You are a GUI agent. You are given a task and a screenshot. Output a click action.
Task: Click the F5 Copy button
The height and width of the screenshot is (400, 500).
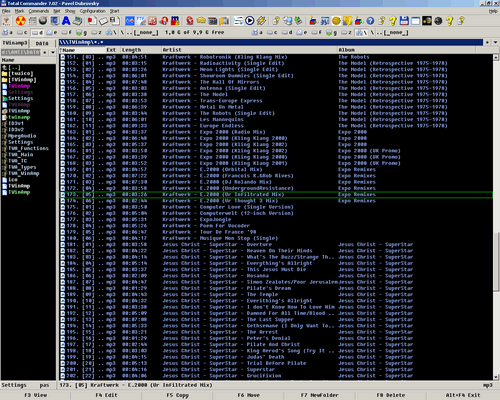click(x=177, y=395)
